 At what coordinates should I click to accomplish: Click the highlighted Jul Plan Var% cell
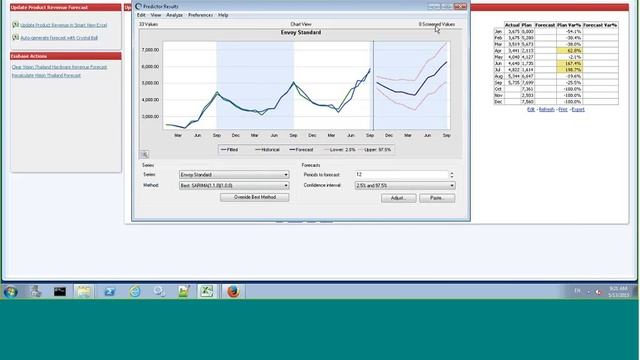tap(569, 70)
